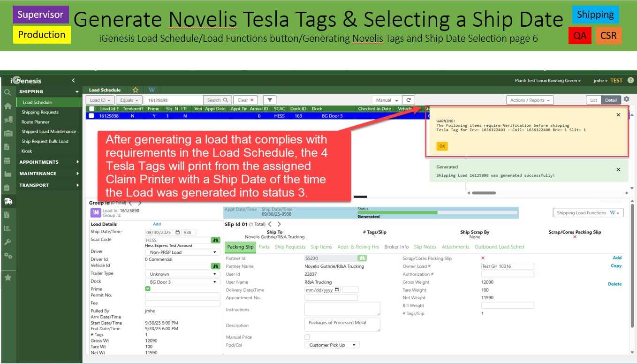
Task: Go to the Home icon in the sidebar
Action: click(x=8, y=106)
